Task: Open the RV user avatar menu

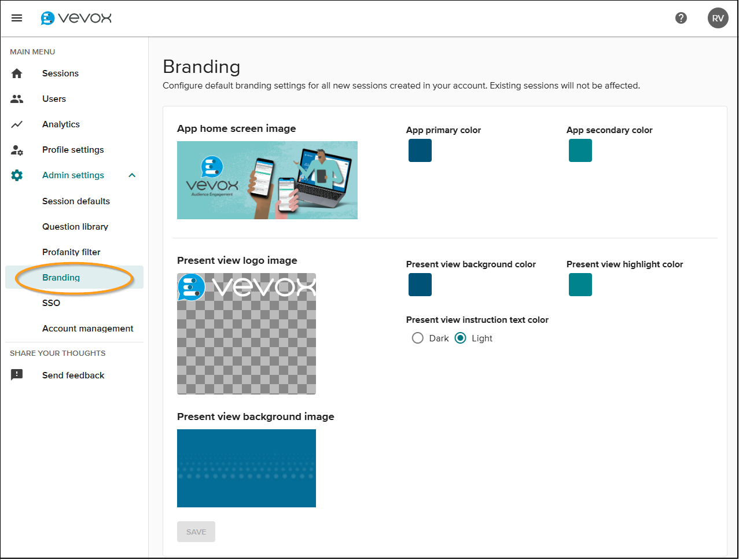Action: click(718, 18)
